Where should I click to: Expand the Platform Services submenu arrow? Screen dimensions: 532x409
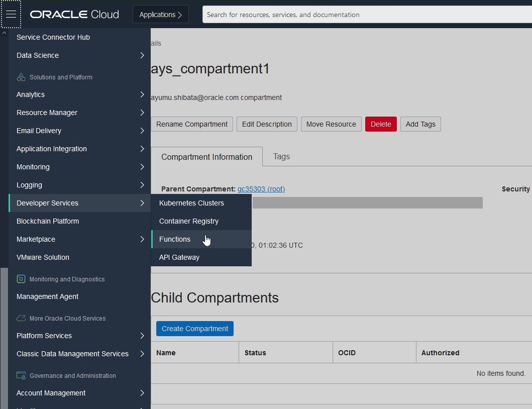click(142, 336)
